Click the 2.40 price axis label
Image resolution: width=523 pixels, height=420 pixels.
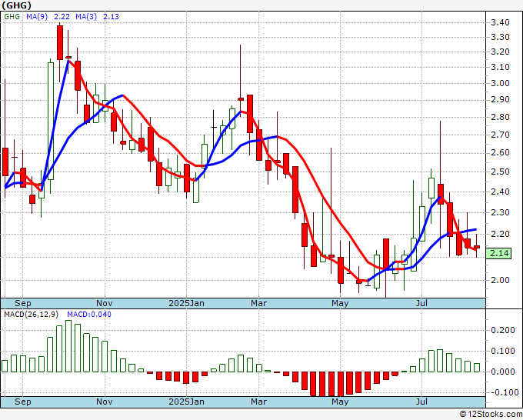click(x=500, y=192)
